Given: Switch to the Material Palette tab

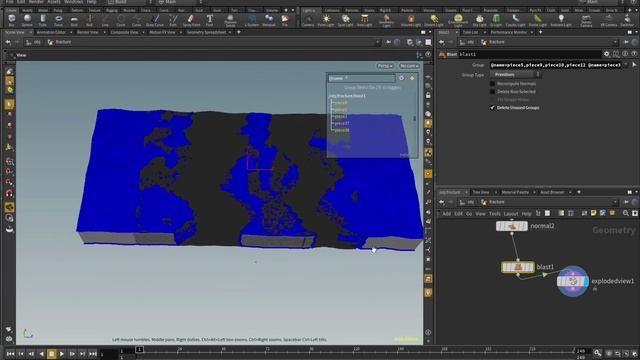Looking at the screenshot, I should click(515, 192).
